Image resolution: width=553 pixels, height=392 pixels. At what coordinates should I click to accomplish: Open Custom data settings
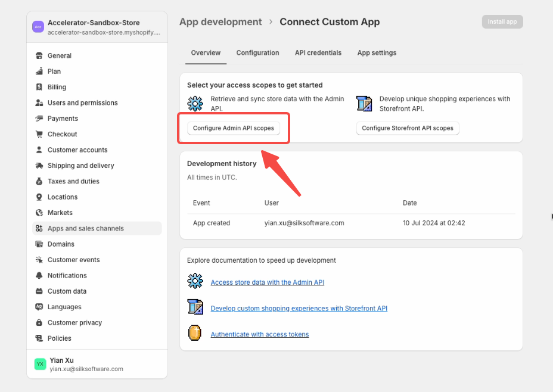97,291
